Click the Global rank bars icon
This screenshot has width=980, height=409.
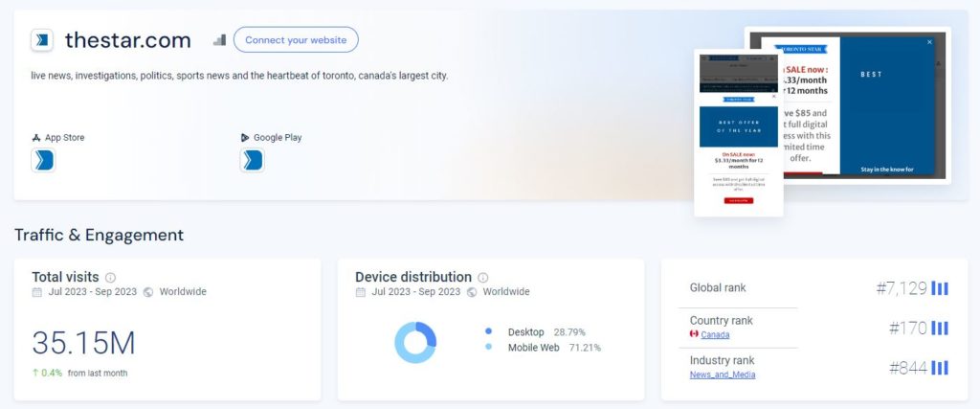(940, 288)
